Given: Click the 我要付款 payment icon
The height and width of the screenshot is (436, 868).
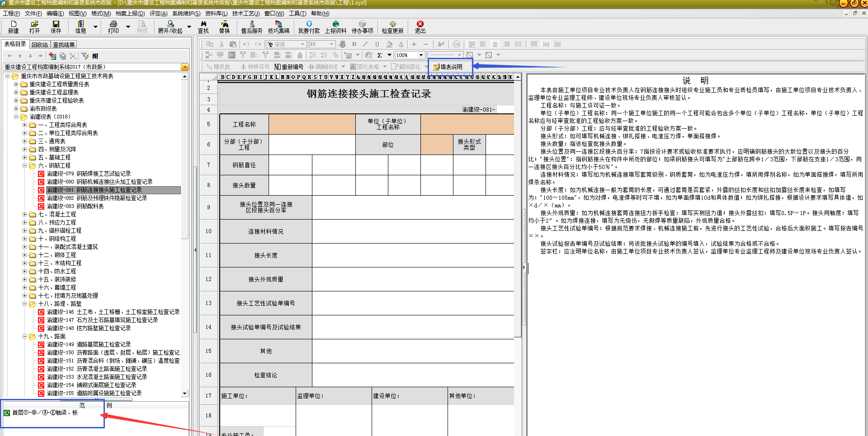Looking at the screenshot, I should click(x=309, y=27).
